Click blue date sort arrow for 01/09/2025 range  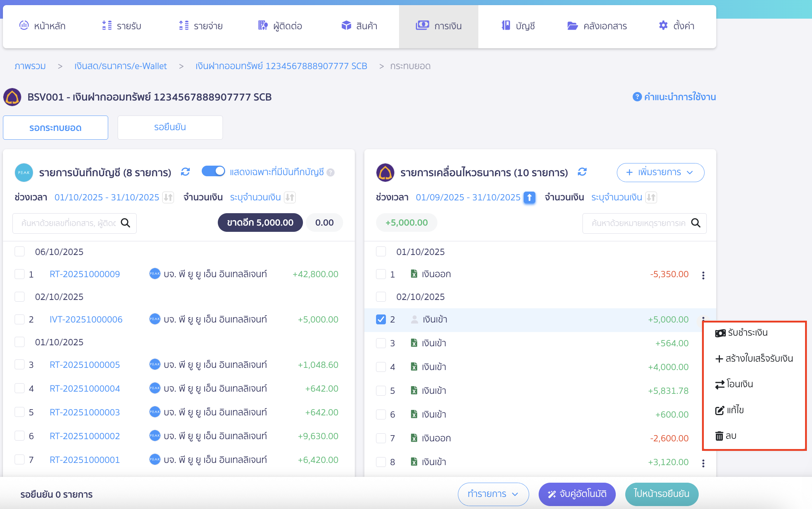529,197
